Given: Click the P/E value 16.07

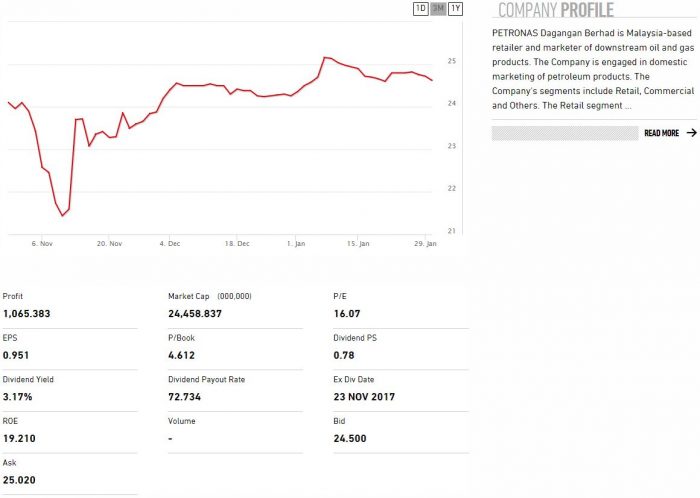Looking at the screenshot, I should point(346,314).
